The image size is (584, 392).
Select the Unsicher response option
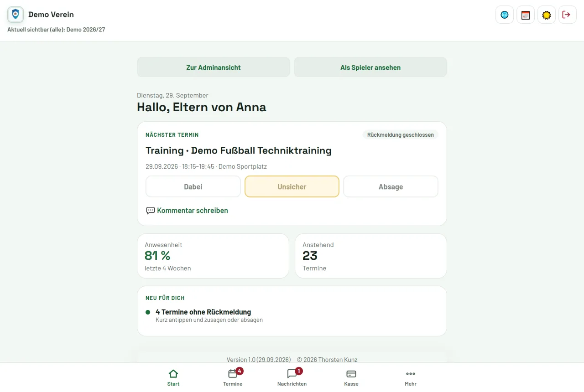[x=292, y=186]
